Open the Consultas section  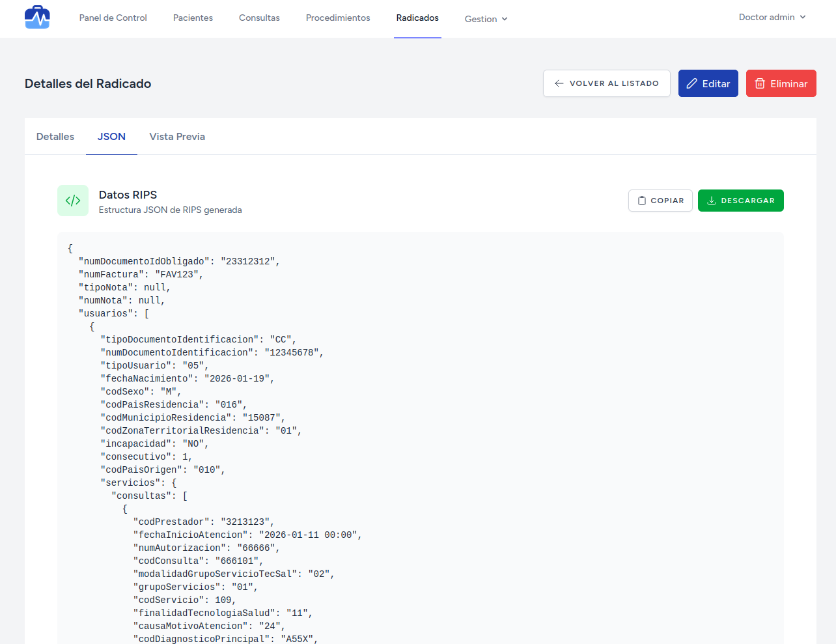pos(259,18)
